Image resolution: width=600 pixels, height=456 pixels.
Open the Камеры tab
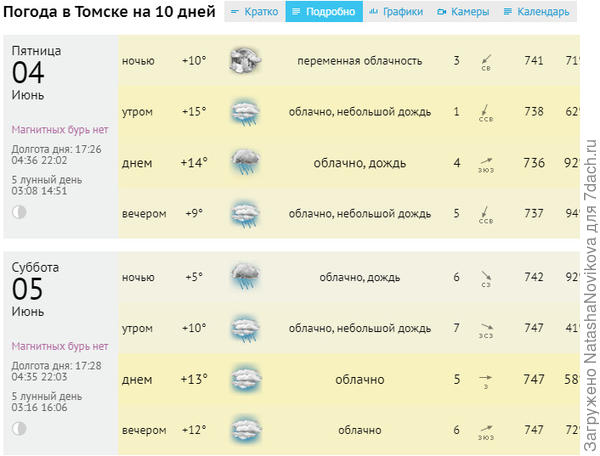coord(462,12)
